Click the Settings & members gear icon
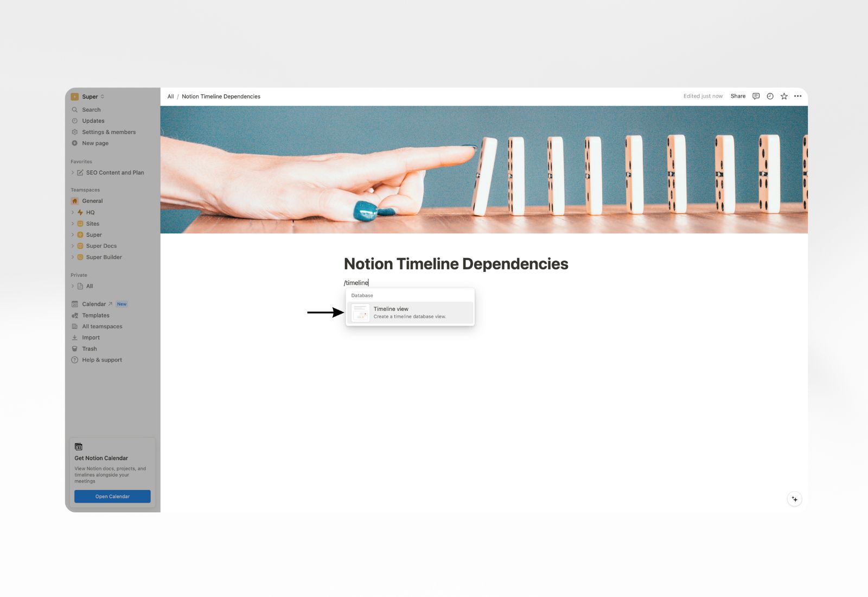Viewport: 868px width, 597px height. [x=75, y=132]
